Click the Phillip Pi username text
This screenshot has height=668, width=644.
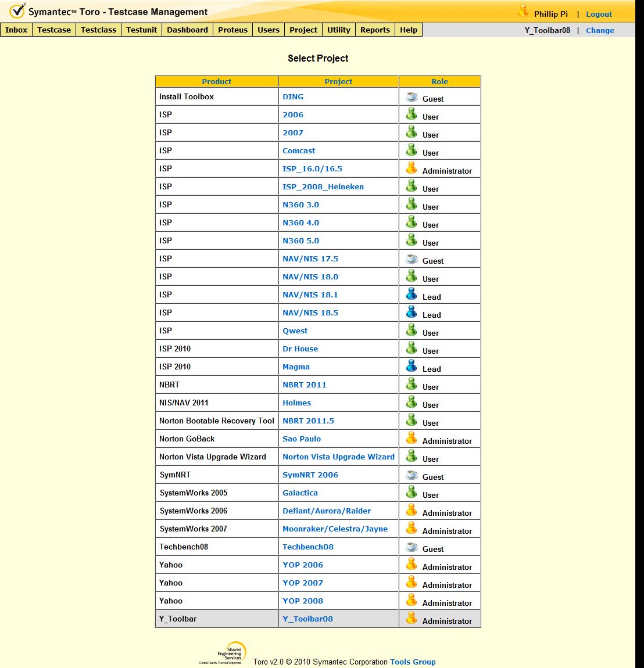point(550,14)
